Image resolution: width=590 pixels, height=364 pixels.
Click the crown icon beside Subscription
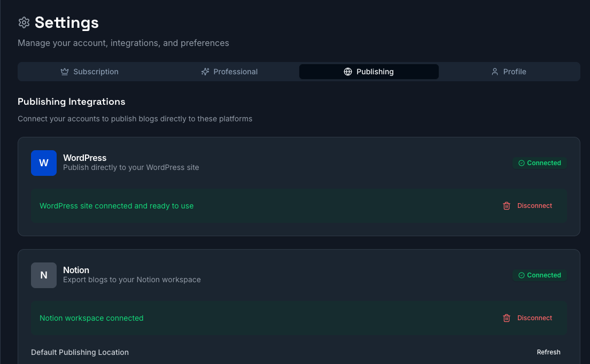point(65,72)
